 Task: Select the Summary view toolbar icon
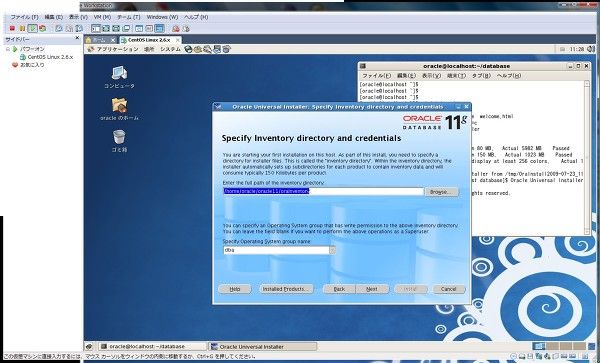click(x=139, y=28)
